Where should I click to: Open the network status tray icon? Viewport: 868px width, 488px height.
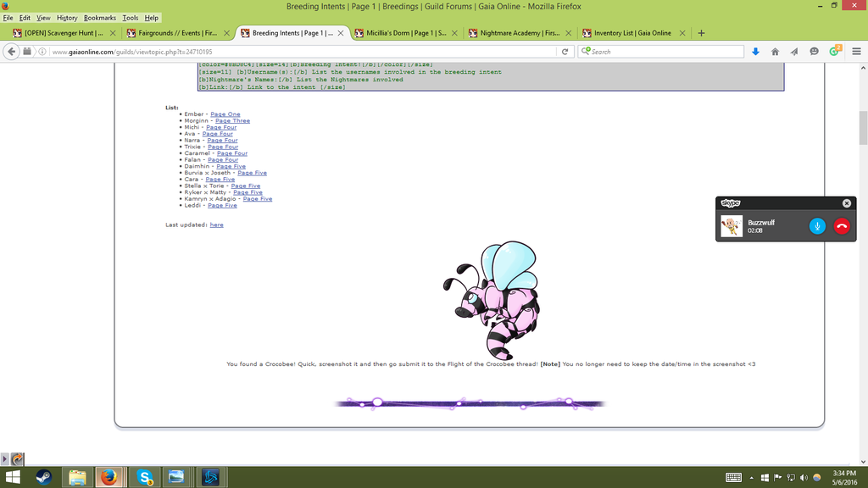pyautogui.click(x=791, y=478)
